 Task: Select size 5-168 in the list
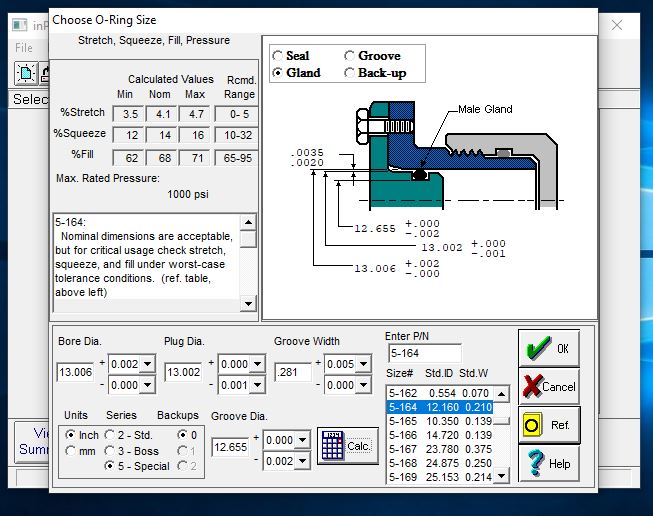click(440, 463)
